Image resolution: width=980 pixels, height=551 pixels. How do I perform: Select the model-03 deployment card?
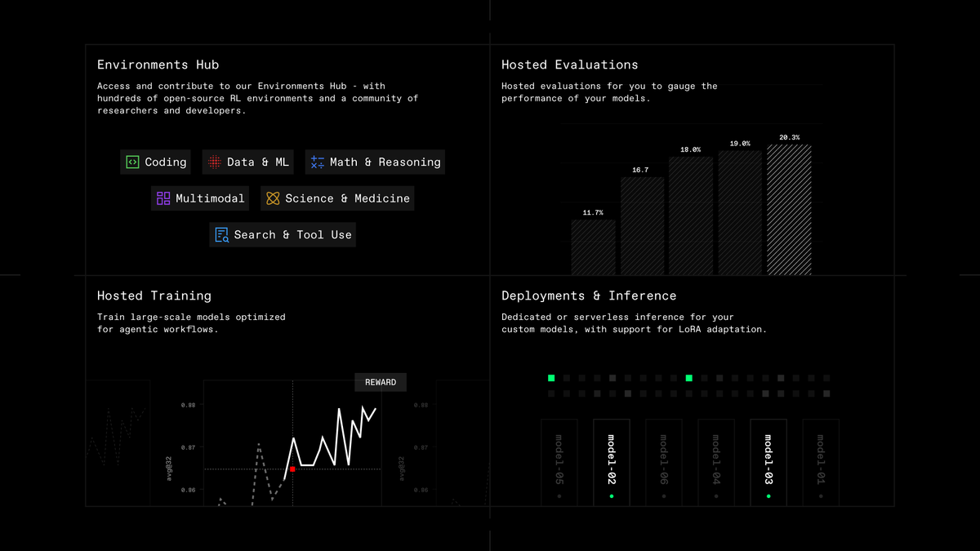(x=768, y=463)
